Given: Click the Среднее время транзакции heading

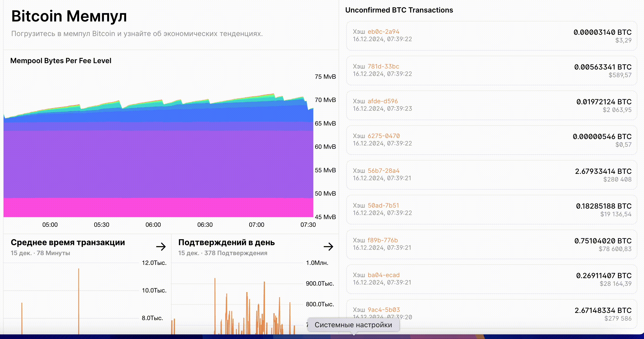Looking at the screenshot, I should pyautogui.click(x=68, y=242).
